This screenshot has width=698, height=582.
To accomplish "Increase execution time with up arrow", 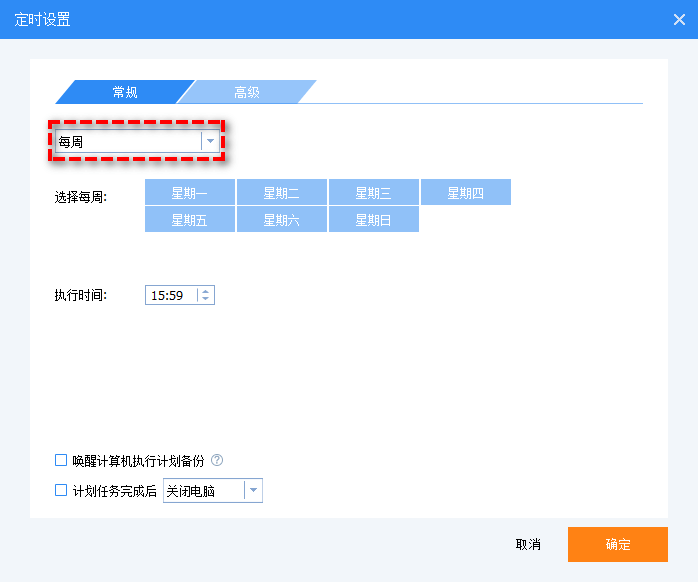I will 206,291.
